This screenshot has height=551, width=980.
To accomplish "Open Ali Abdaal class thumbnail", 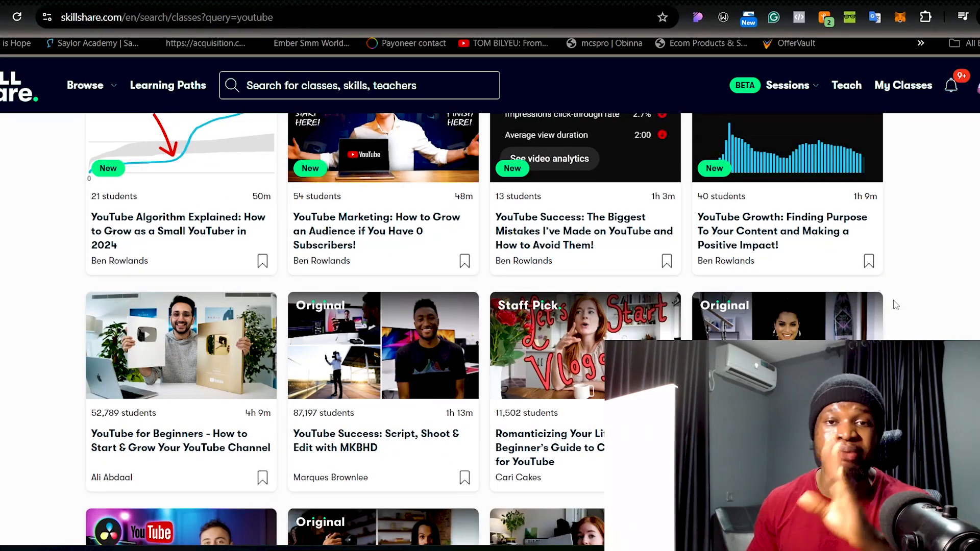I will pos(181,345).
